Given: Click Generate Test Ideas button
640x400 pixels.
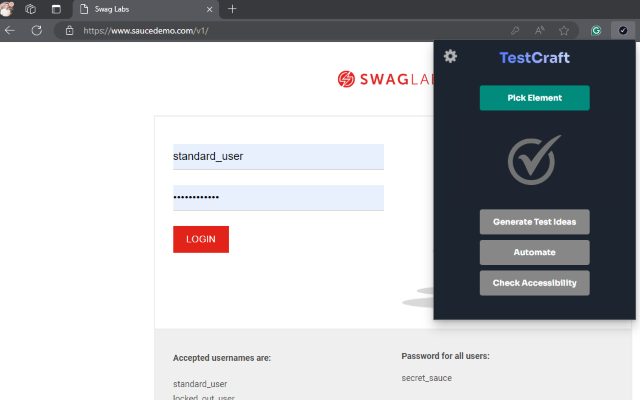Looking at the screenshot, I should click(534, 222).
